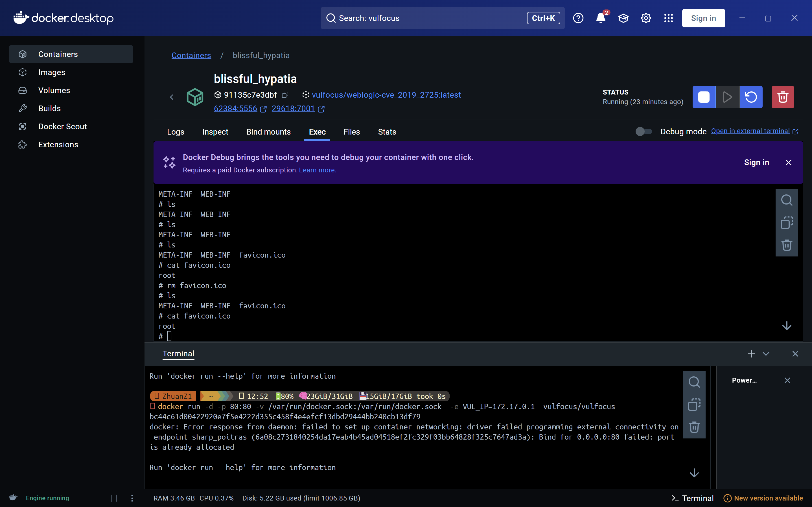
Task: Open the notifications bell
Action: pyautogui.click(x=600, y=18)
